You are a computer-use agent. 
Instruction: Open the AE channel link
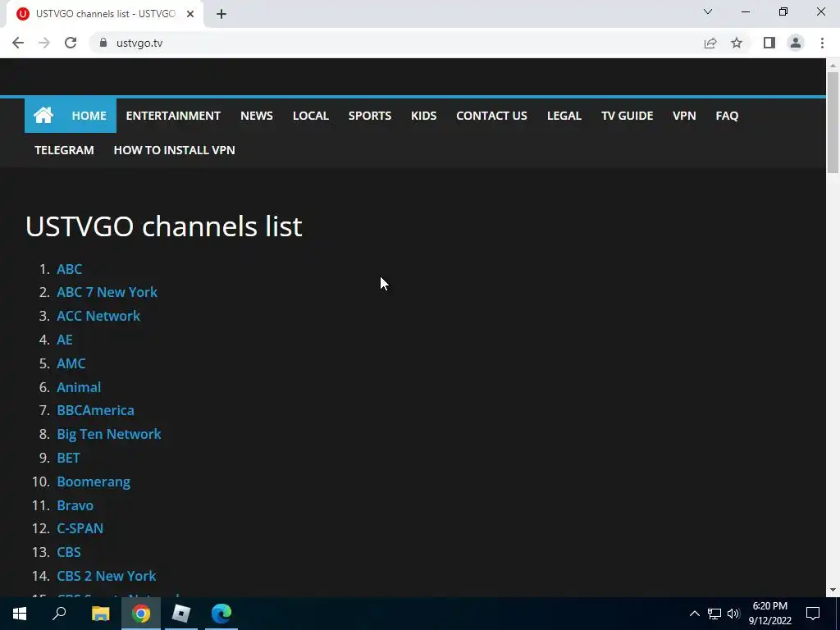coord(65,340)
